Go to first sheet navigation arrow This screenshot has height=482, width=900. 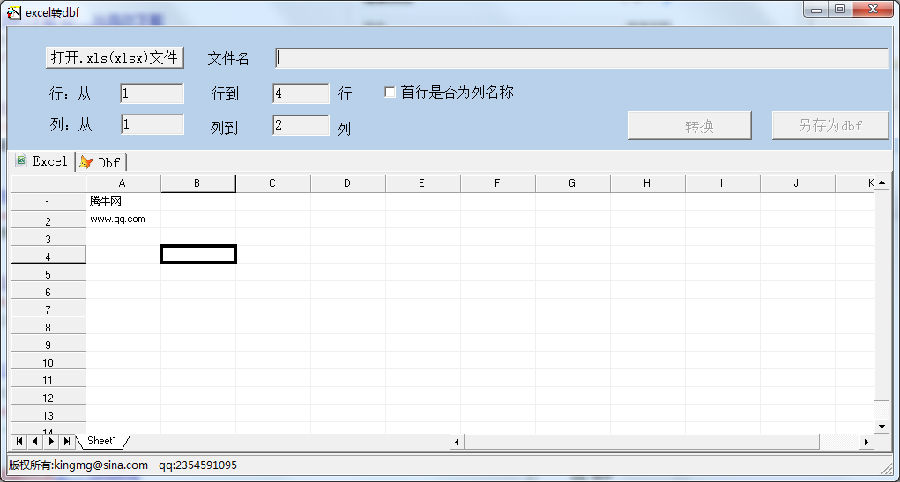pyautogui.click(x=20, y=441)
